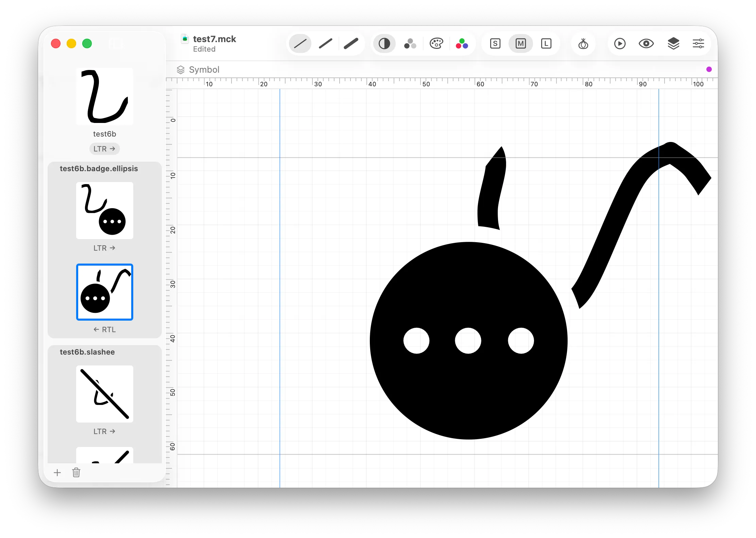This screenshot has height=538, width=756.
Task: Select the badge.ellipsis RTL variant thumbnail
Action: (105, 292)
